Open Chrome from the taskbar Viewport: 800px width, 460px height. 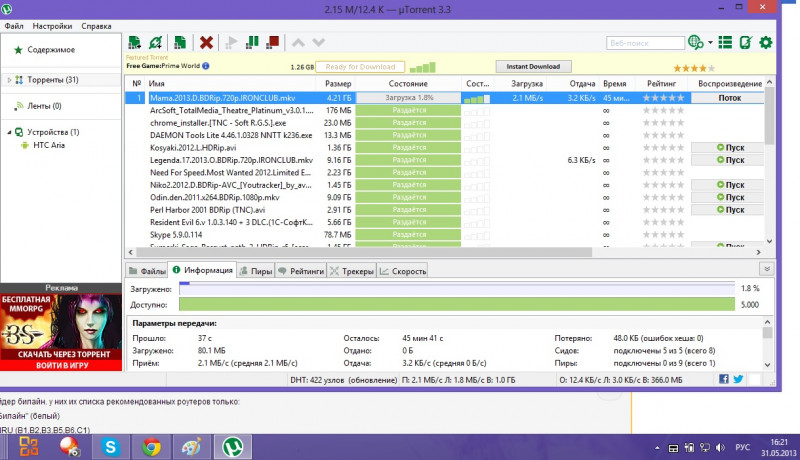(x=151, y=447)
